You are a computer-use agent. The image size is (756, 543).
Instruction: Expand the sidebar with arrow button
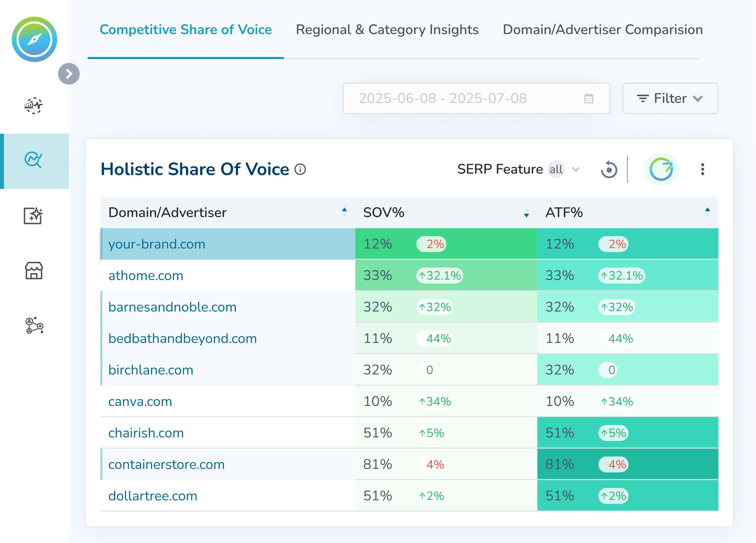[x=69, y=74]
